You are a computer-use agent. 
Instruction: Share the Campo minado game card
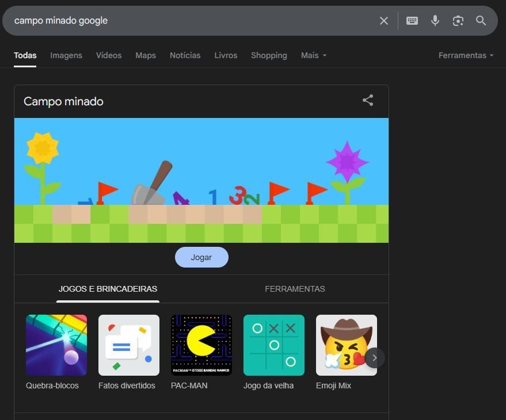(368, 100)
